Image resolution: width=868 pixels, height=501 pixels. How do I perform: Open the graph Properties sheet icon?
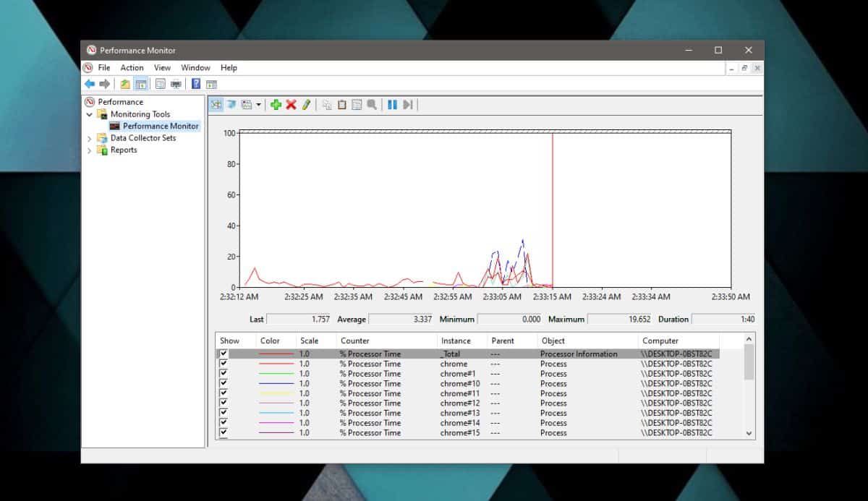click(357, 105)
